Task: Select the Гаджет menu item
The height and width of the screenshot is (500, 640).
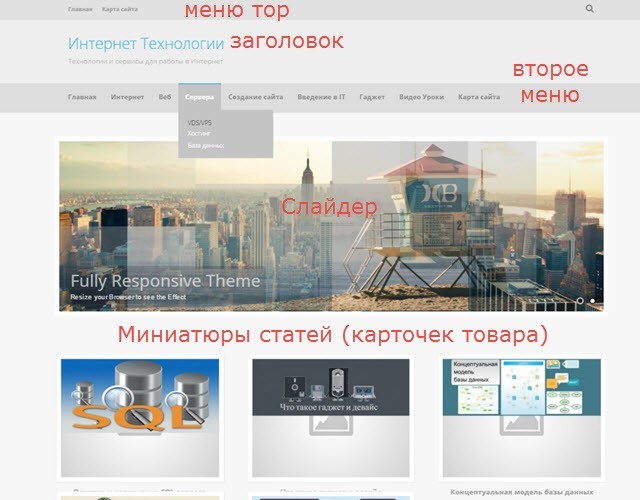Action: point(372,97)
